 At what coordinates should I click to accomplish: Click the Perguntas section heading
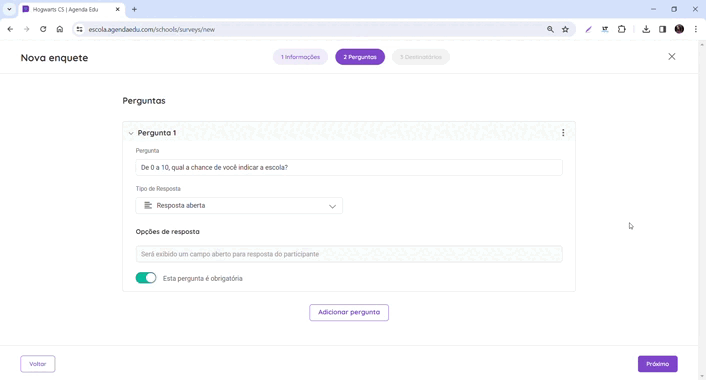(x=144, y=101)
